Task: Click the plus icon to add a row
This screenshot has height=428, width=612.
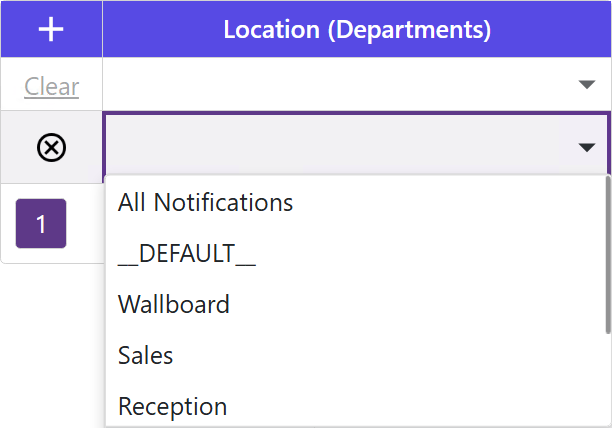Action: pyautogui.click(x=51, y=29)
